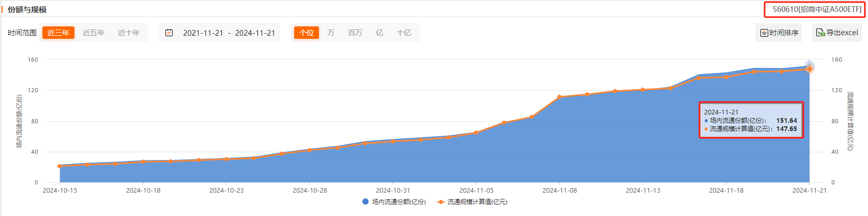This screenshot has width=868, height=216.
Task: Open the calendar date picker icon
Action: (x=169, y=33)
